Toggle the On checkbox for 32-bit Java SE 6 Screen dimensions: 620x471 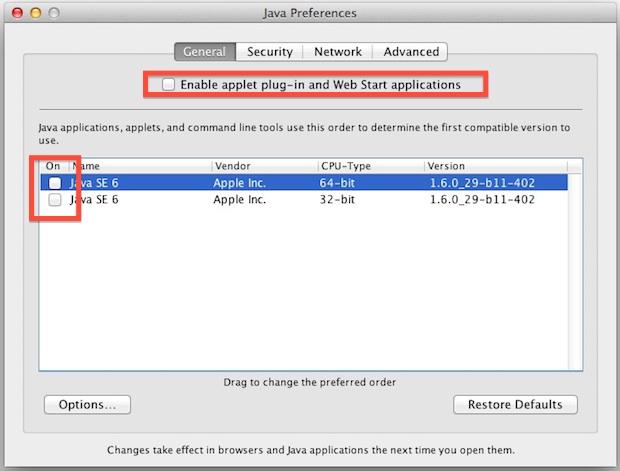tap(55, 200)
